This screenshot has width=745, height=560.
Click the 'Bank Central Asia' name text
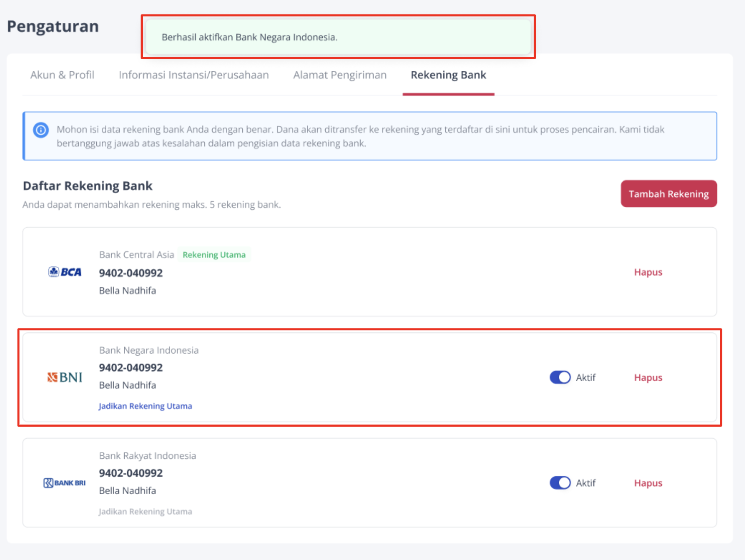[x=136, y=255]
